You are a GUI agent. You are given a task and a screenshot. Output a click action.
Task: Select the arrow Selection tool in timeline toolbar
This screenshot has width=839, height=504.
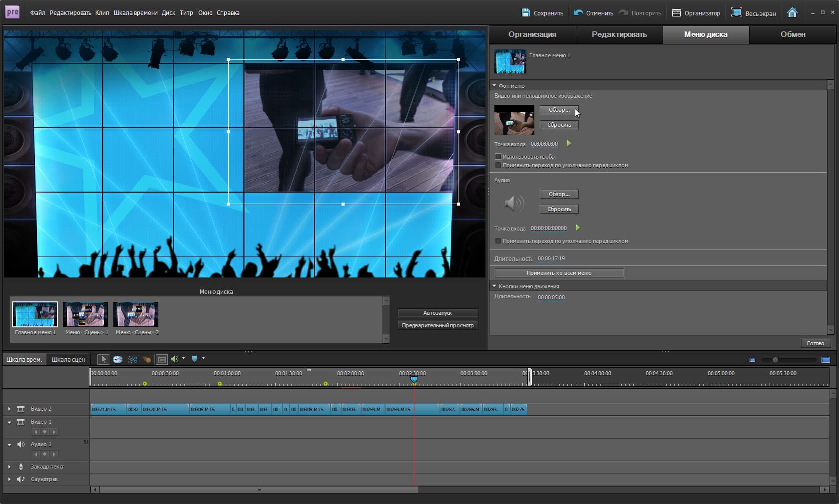pyautogui.click(x=103, y=359)
